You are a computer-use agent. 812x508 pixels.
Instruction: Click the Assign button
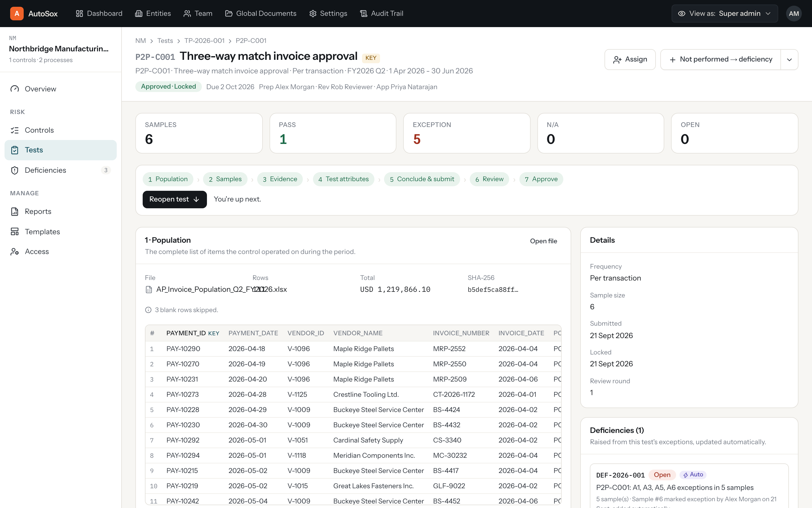click(630, 60)
